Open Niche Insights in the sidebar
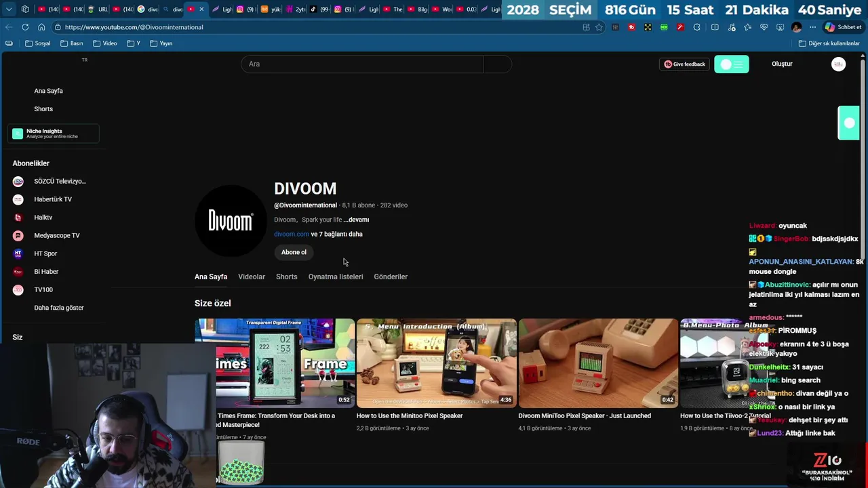Image resolution: width=868 pixels, height=488 pixels. pos(54,134)
